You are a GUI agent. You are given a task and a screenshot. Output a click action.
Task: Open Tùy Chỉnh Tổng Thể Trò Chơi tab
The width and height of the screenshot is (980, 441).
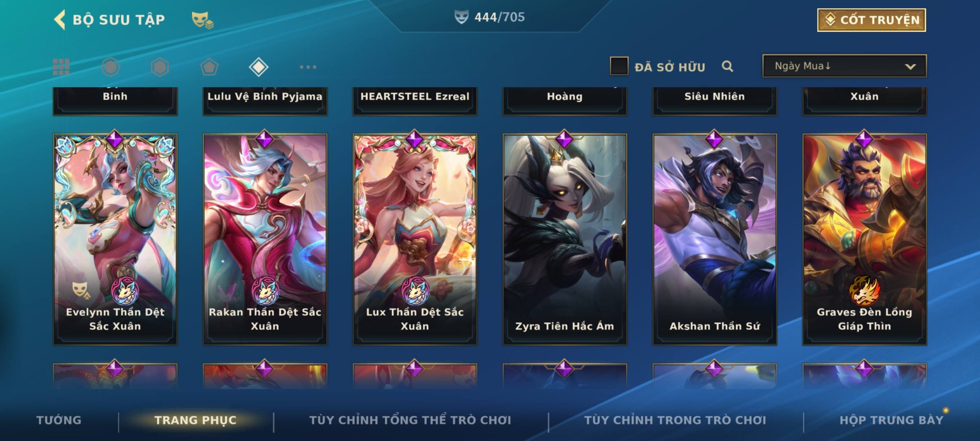click(x=410, y=420)
